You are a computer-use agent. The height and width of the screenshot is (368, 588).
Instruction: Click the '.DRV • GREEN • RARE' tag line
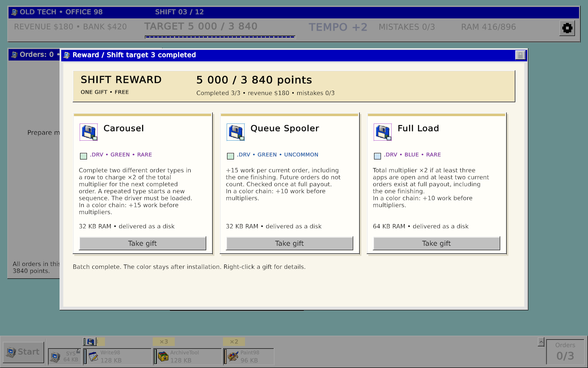(121, 155)
